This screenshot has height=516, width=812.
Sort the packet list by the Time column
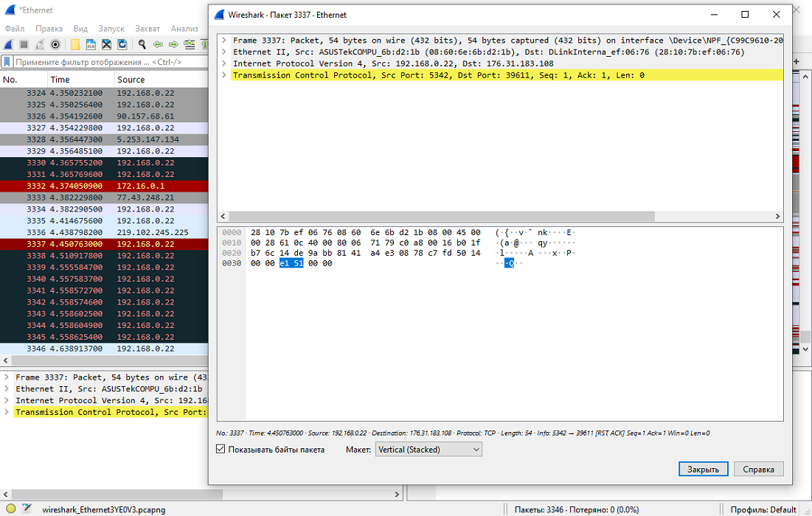click(x=81, y=79)
